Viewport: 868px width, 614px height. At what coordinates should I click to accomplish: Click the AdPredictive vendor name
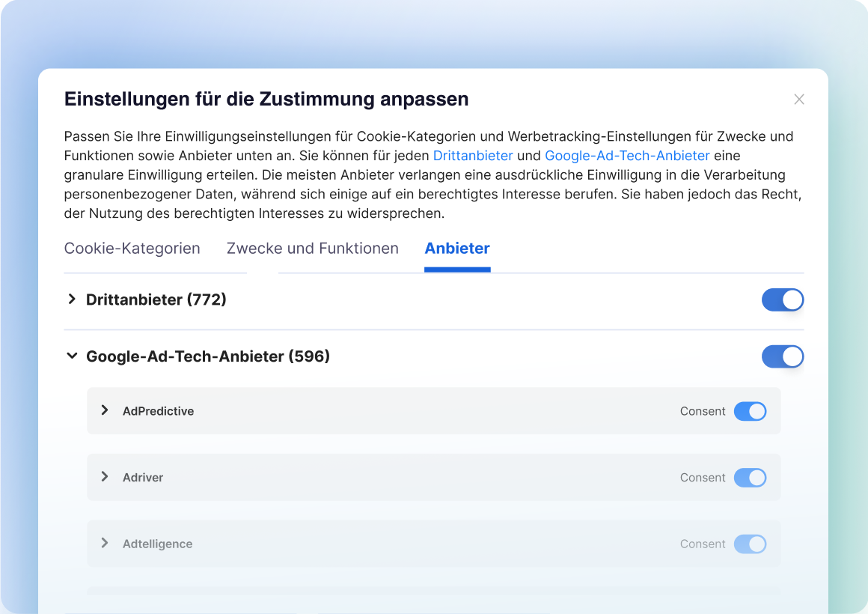coord(158,411)
